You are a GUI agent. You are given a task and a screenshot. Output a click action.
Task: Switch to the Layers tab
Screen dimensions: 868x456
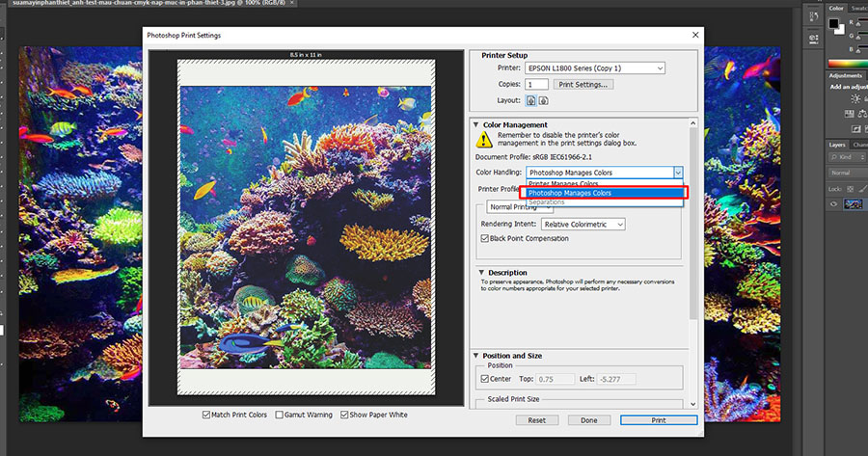click(x=837, y=145)
